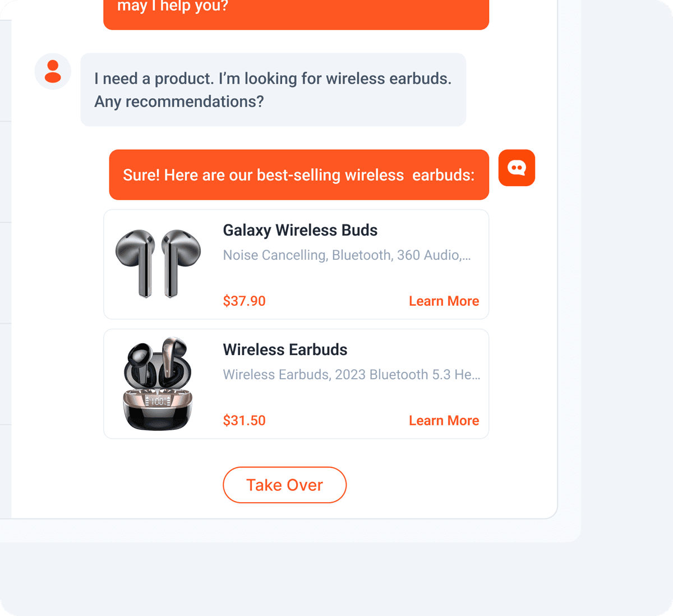Viewport: 673px width, 616px height.
Task: Open Learn More for Galaxy Wireless Buds
Action: click(444, 301)
